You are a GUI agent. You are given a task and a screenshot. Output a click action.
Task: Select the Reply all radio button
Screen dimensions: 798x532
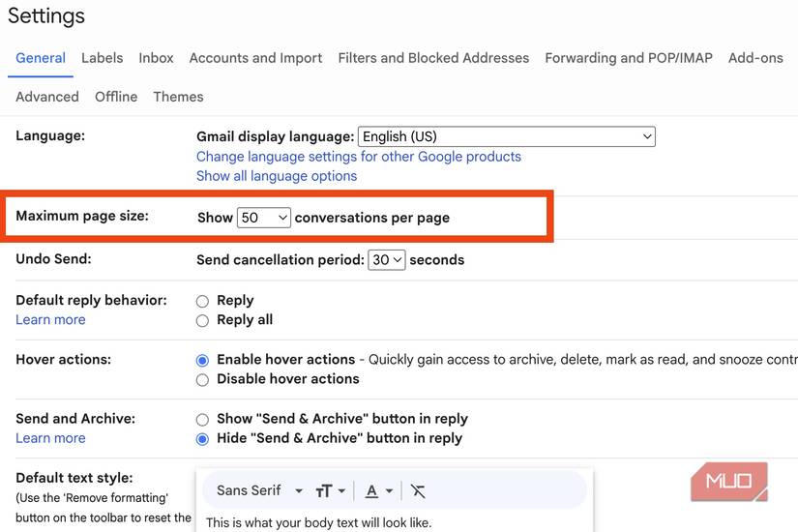point(202,321)
